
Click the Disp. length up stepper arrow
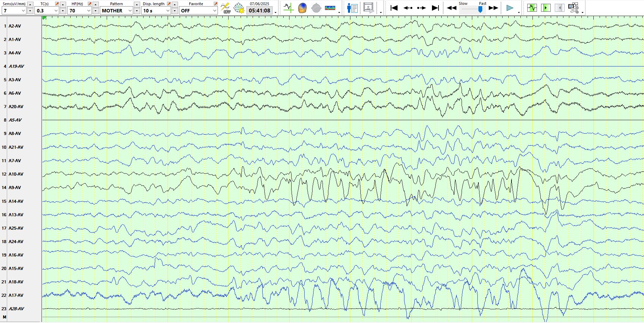click(175, 4)
